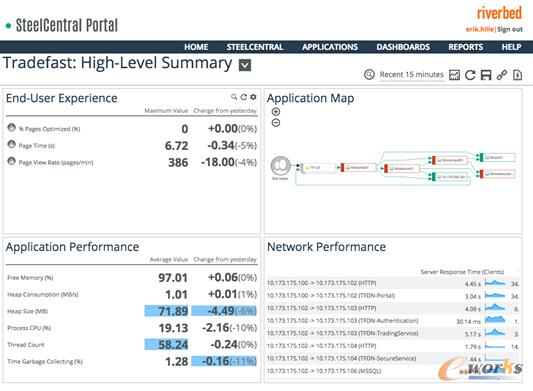Select the TFDN-Portal network row
Screen dimensions: 533x391
(x=393, y=295)
